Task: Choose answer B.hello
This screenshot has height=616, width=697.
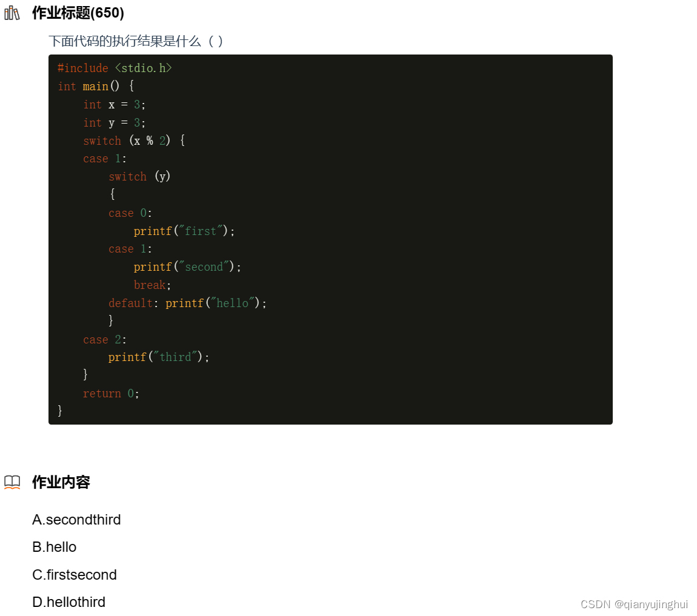Action: (54, 547)
